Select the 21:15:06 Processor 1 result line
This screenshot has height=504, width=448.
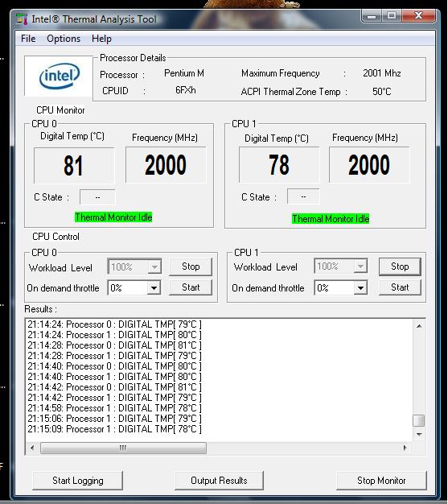pos(114,419)
